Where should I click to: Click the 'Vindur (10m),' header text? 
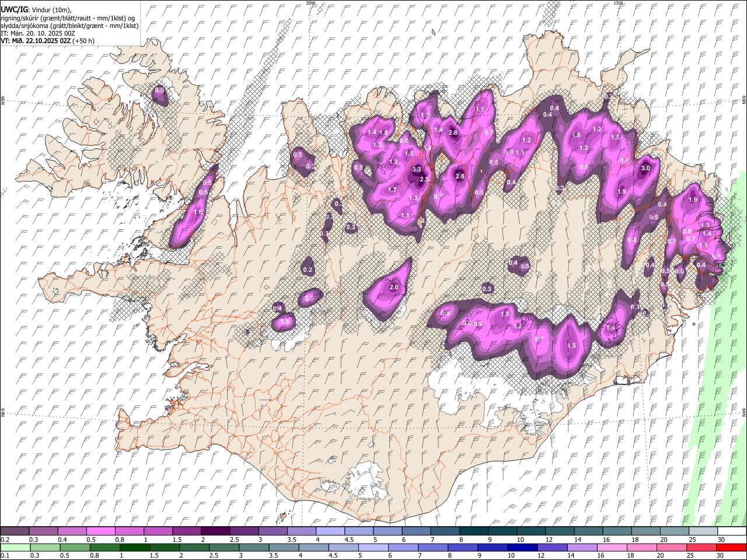point(51,10)
